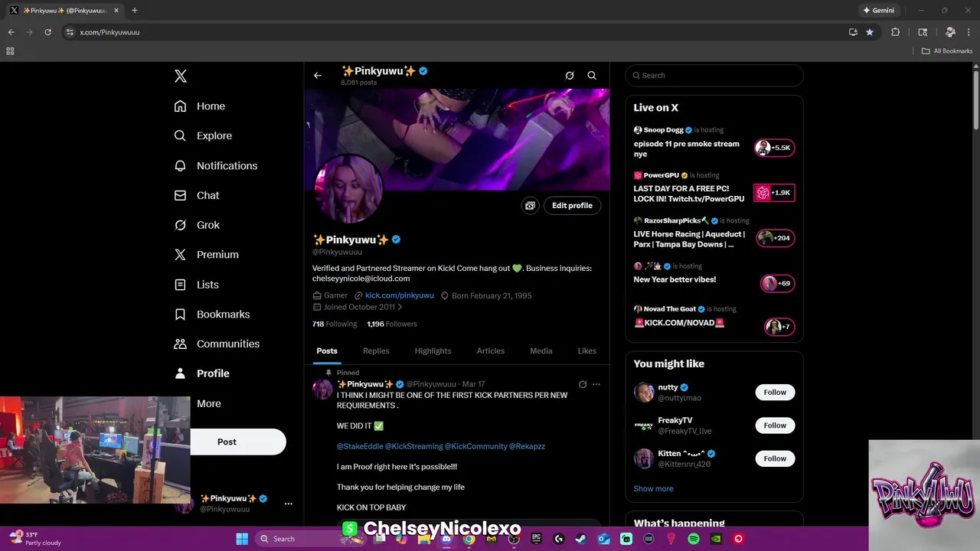This screenshot has width=980, height=551.
Task: Follow FreakyTV
Action: [775, 425]
